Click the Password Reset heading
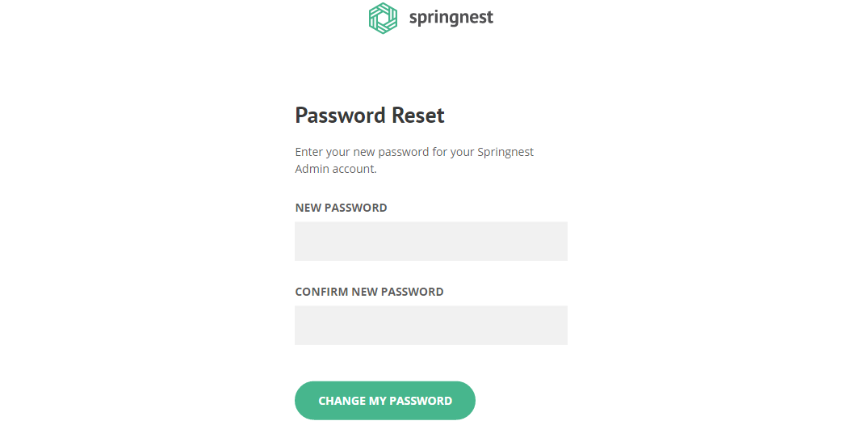 point(369,116)
